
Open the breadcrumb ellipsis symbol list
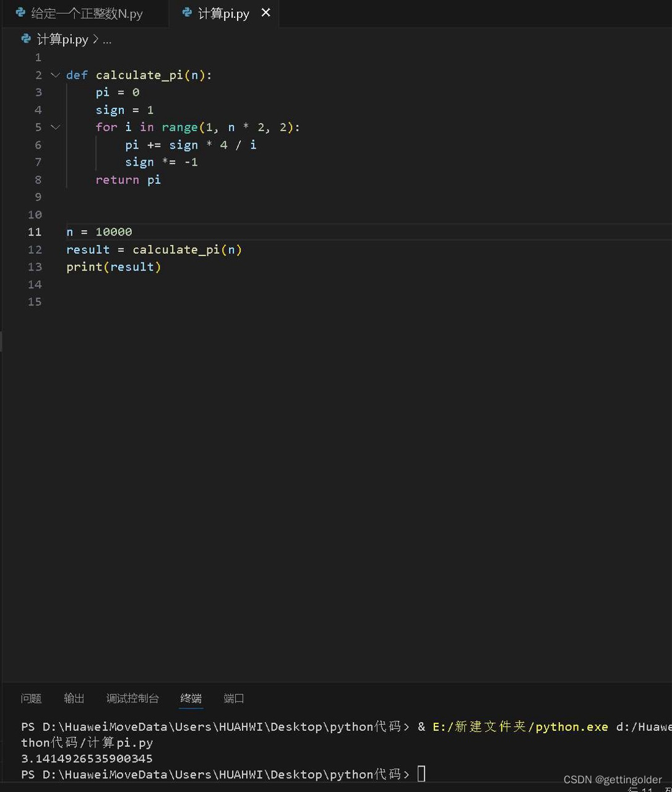click(x=107, y=40)
